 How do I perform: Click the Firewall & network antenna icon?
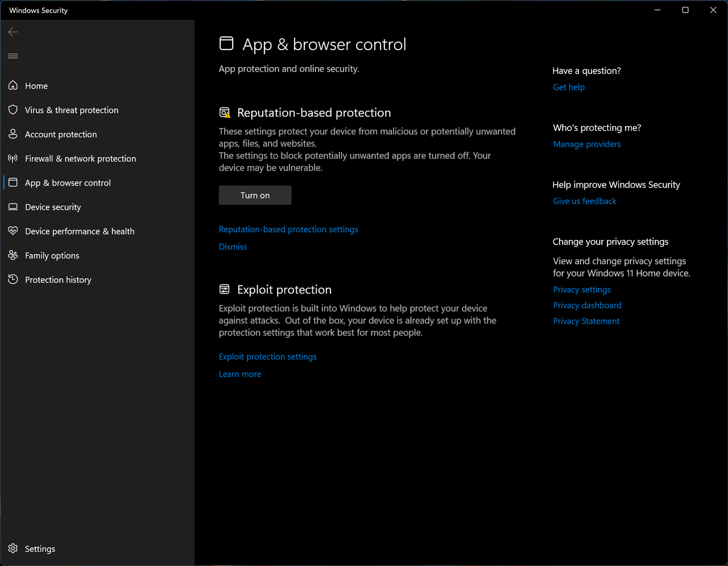(x=13, y=158)
